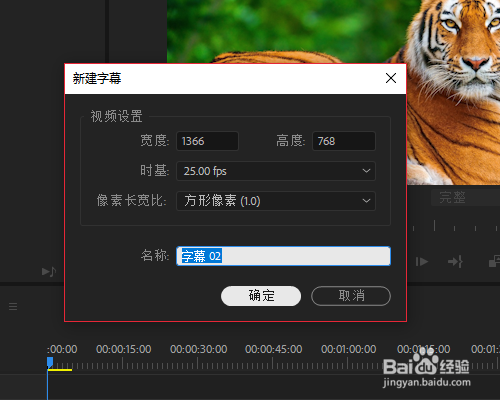Close the 新建字幕 dialog
Viewport: 500px width, 400px height.
391,78
